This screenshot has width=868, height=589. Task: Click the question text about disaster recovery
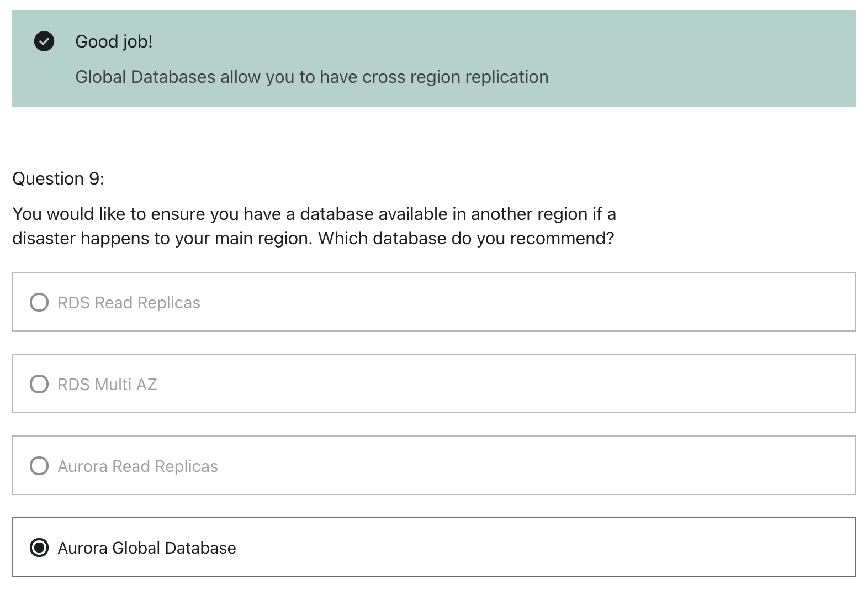[x=314, y=226]
